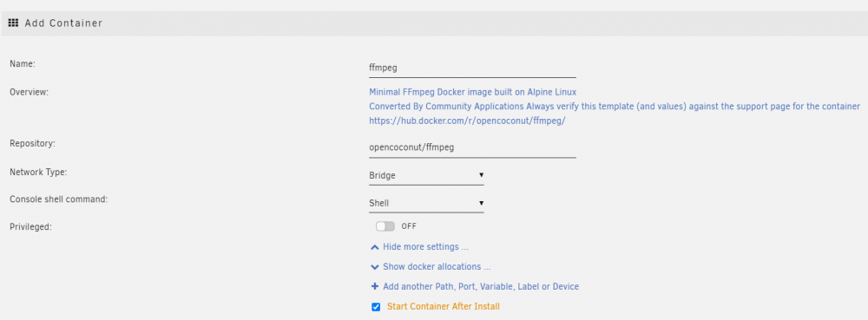Expand Show docker allocations section
Image resolution: width=868 pixels, height=320 pixels.
click(x=437, y=267)
